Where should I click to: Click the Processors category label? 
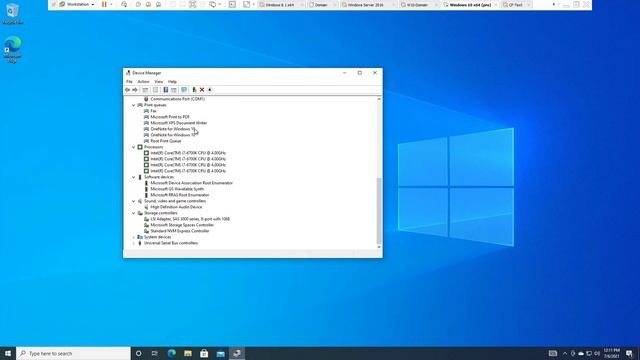tap(153, 147)
